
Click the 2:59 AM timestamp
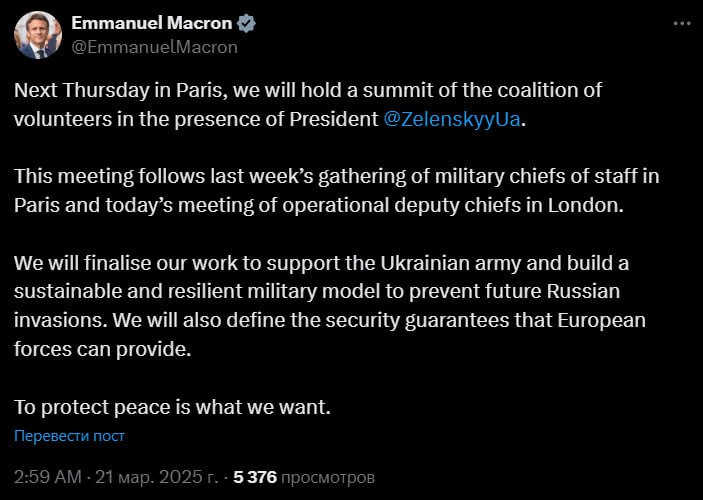48,477
